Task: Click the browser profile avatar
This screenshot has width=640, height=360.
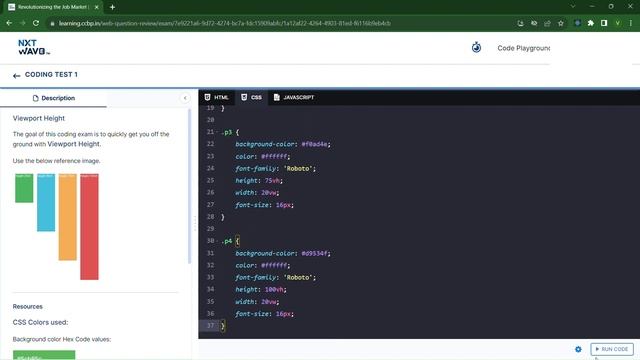Action: coord(618,23)
